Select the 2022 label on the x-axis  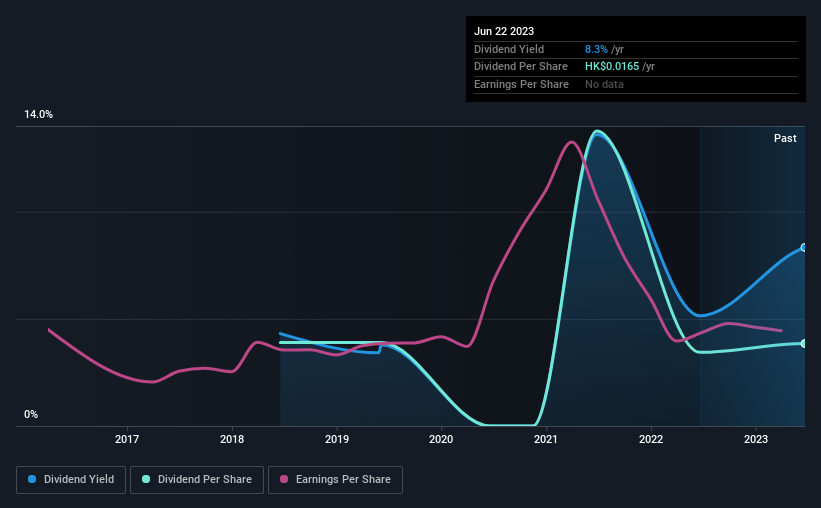click(x=651, y=439)
